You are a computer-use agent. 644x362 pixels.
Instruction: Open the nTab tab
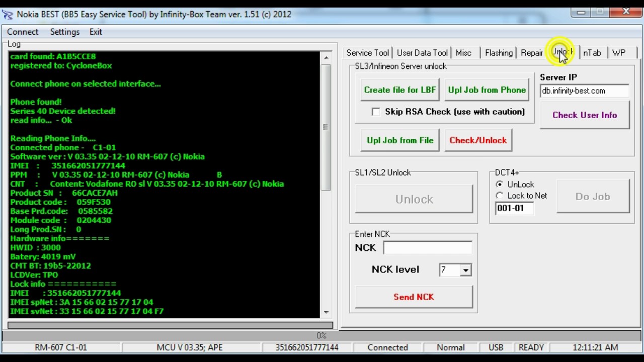pyautogui.click(x=592, y=53)
